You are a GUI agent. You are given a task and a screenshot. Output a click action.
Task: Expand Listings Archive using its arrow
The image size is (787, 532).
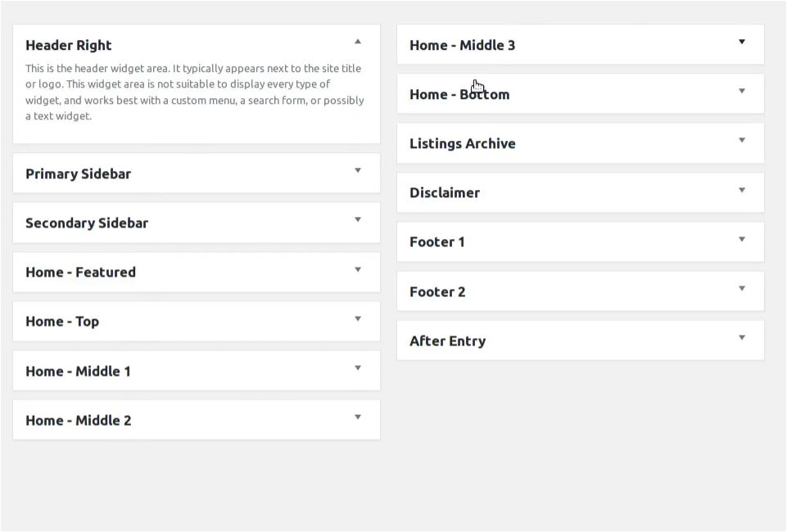click(742, 141)
